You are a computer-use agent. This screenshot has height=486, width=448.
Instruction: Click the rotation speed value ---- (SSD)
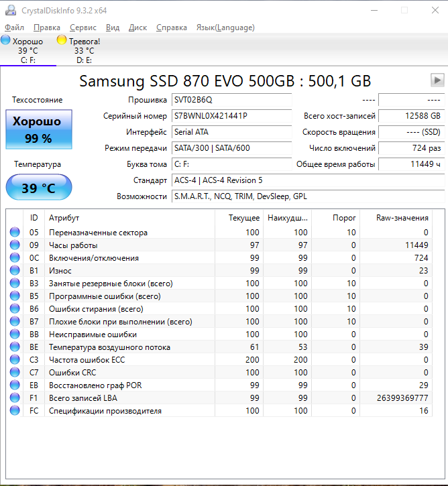(x=411, y=132)
